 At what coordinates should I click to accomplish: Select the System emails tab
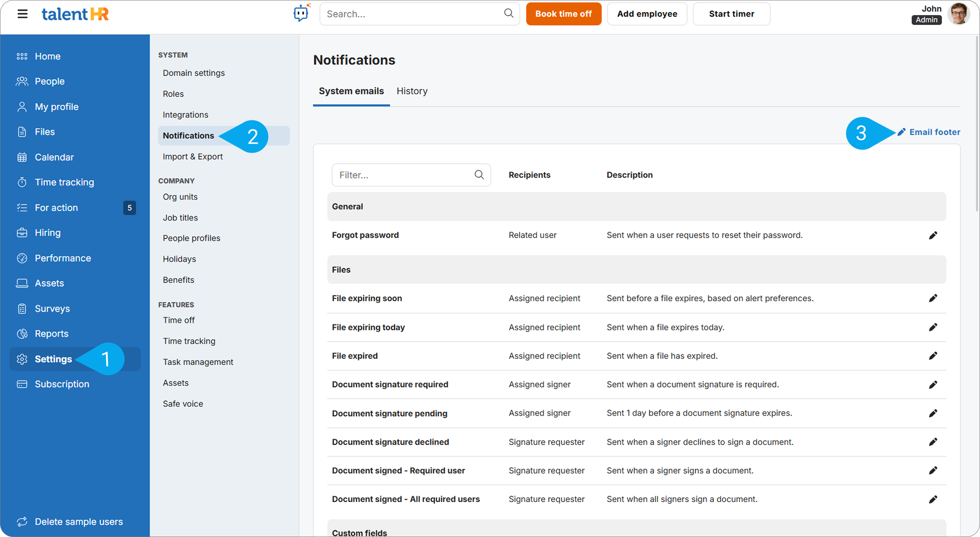(351, 91)
